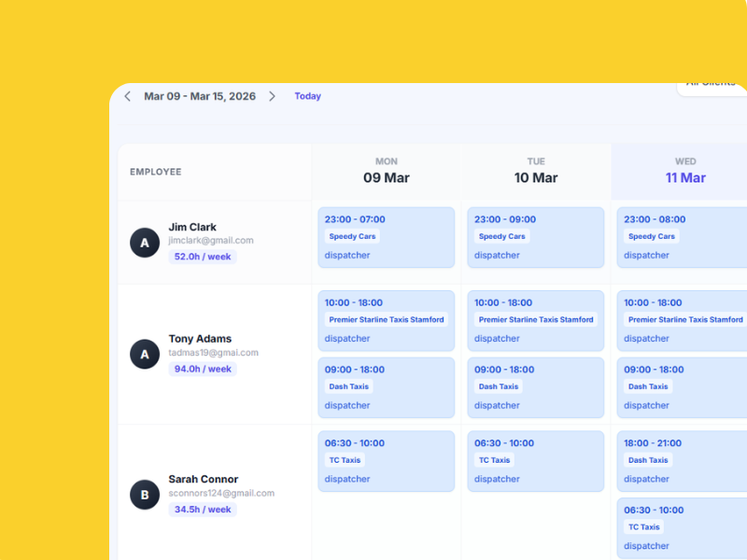The image size is (747, 560).
Task: Click Speedy Cars tag on Tuesday shift
Action: (x=502, y=236)
